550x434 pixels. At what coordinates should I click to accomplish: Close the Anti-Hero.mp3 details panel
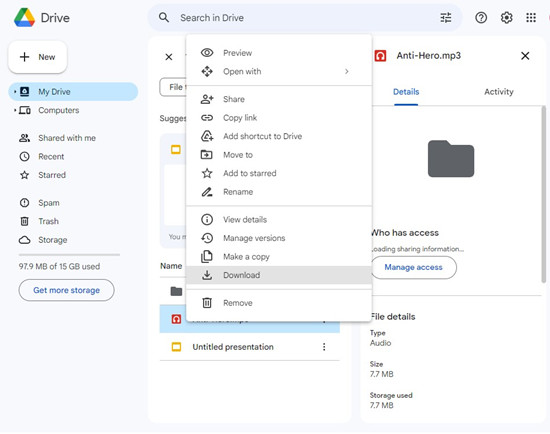(x=525, y=56)
